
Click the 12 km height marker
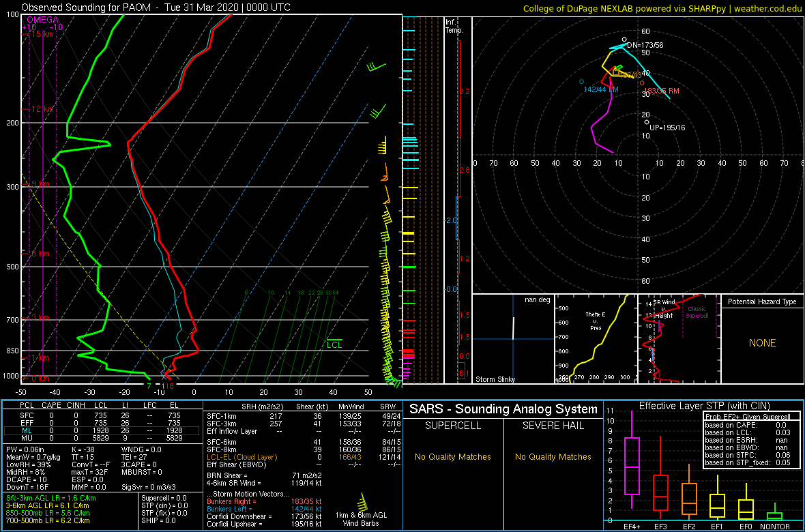[42, 109]
